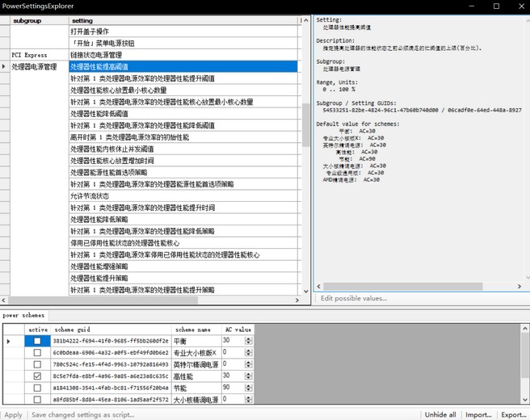The height and width of the screenshot is (420, 530).
Task: Sort by the scheme name column header
Action: tap(196, 330)
